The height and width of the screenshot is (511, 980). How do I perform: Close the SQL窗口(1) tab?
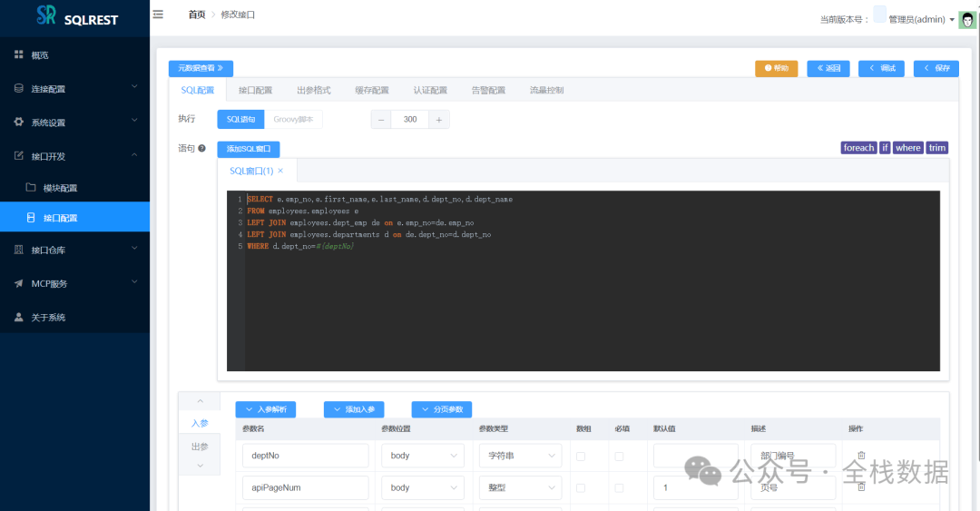(x=280, y=171)
